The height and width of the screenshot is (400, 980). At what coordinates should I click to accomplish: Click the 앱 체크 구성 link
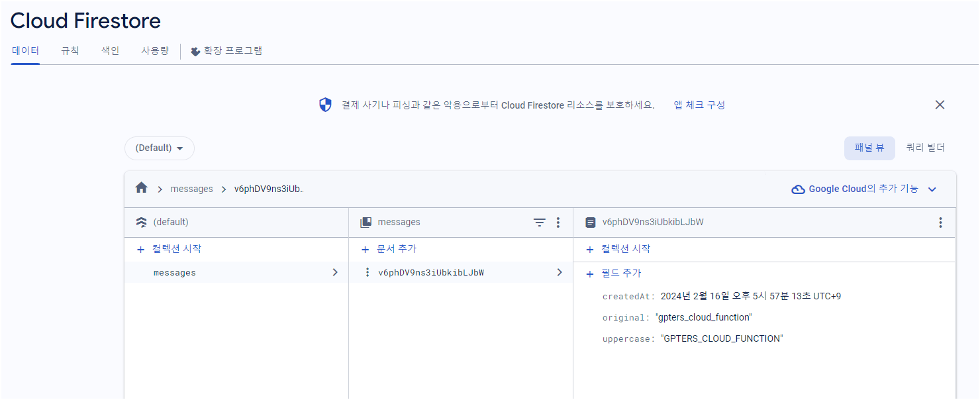[699, 105]
